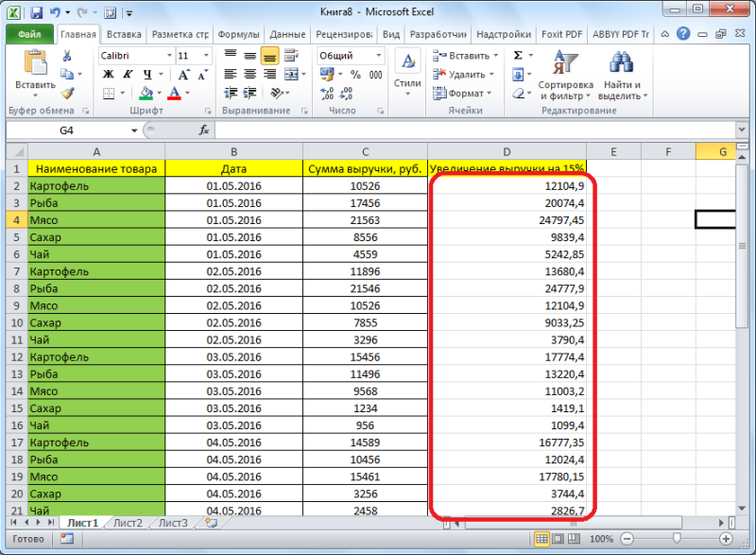Switch to the Вид tab
This screenshot has width=756, height=555.
click(x=391, y=34)
